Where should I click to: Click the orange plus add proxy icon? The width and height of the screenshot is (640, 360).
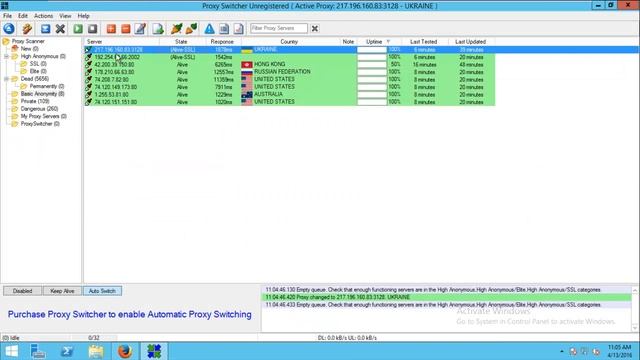coord(111,29)
